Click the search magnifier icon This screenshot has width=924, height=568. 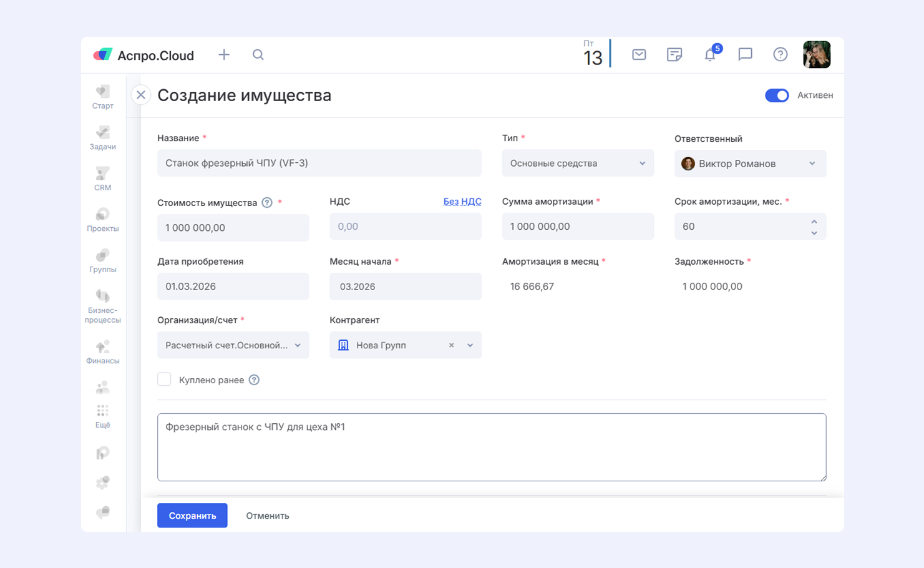point(258,55)
